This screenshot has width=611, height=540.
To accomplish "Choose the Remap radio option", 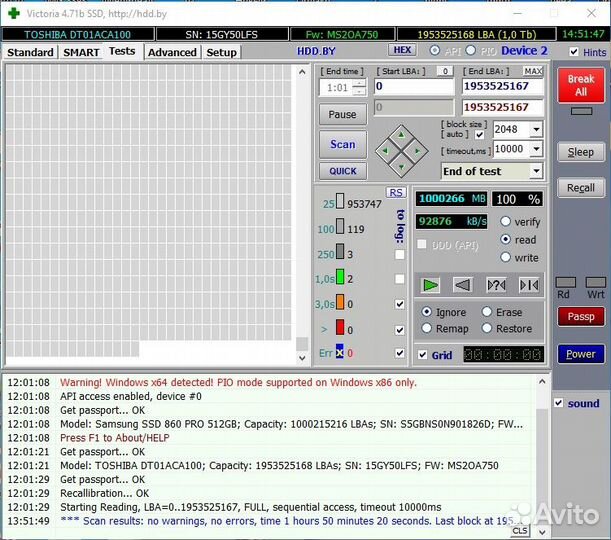I will point(427,328).
